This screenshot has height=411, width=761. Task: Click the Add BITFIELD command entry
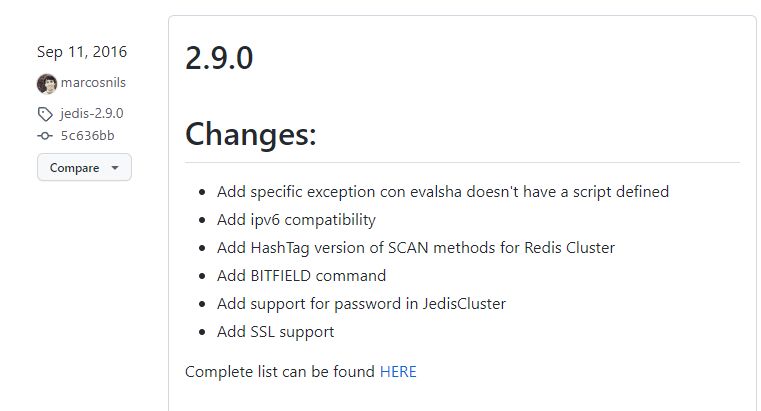pos(301,275)
